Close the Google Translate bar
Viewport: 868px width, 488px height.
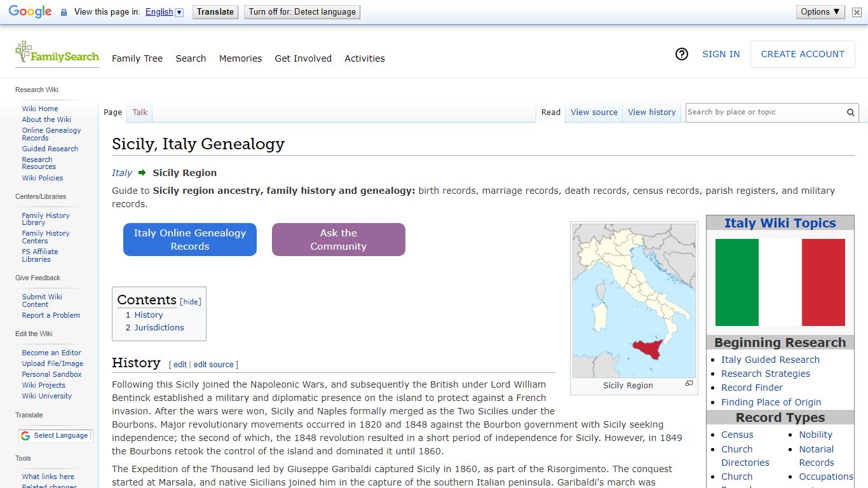pos(857,12)
